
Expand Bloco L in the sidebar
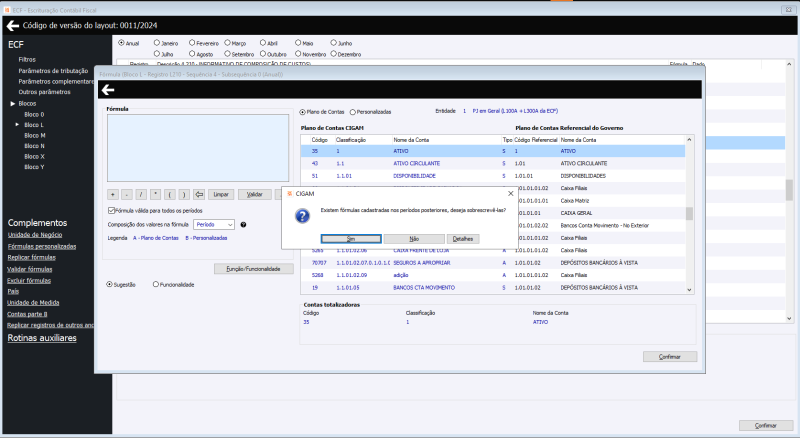click(17, 124)
